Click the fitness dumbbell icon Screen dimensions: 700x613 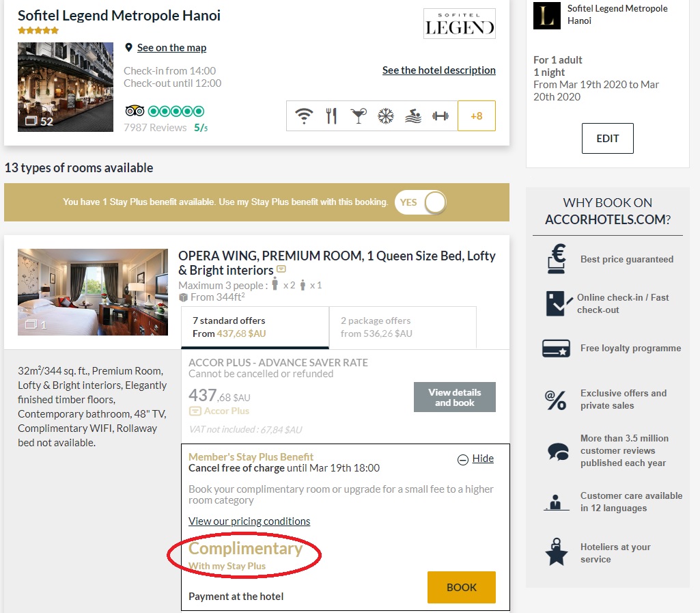440,116
